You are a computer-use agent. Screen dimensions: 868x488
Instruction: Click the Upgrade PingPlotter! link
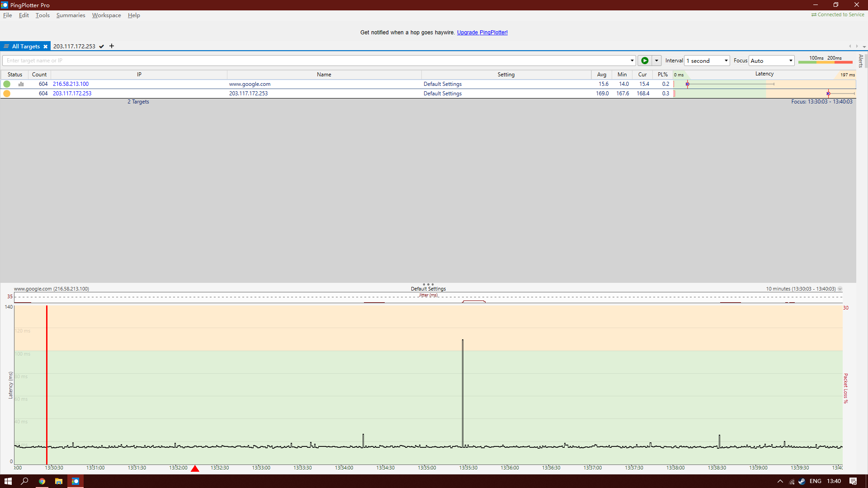pyautogui.click(x=482, y=33)
